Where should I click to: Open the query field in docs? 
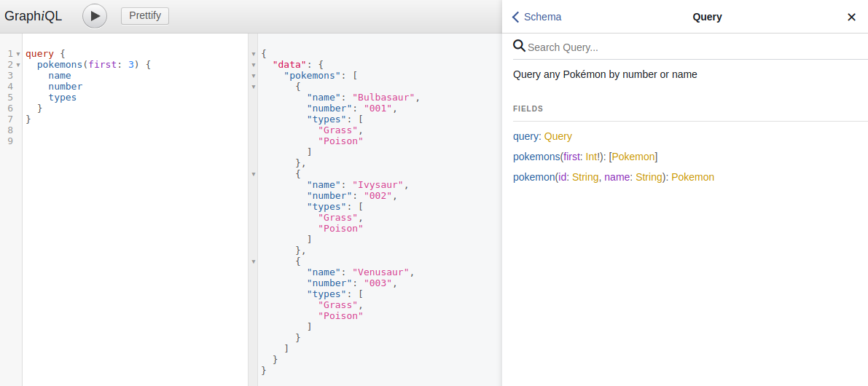point(526,137)
